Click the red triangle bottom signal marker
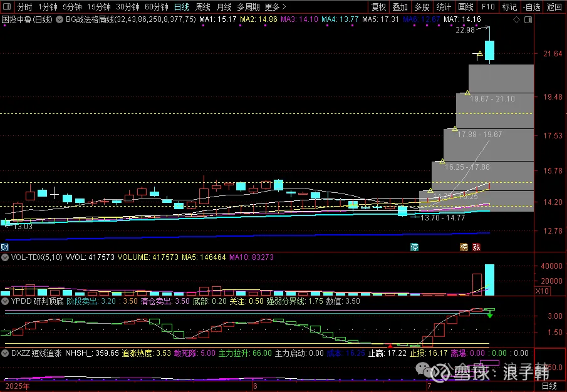The width and height of the screenshot is (567, 392). pyautogui.click(x=390, y=346)
